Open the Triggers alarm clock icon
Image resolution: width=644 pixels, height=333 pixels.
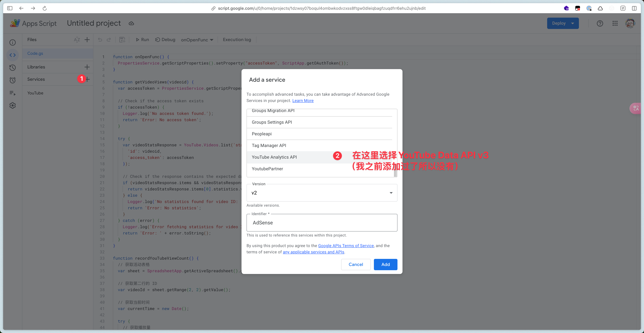pyautogui.click(x=13, y=80)
